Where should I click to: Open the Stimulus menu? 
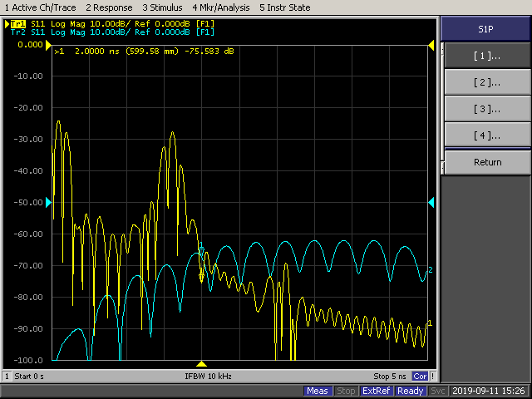click(162, 7)
